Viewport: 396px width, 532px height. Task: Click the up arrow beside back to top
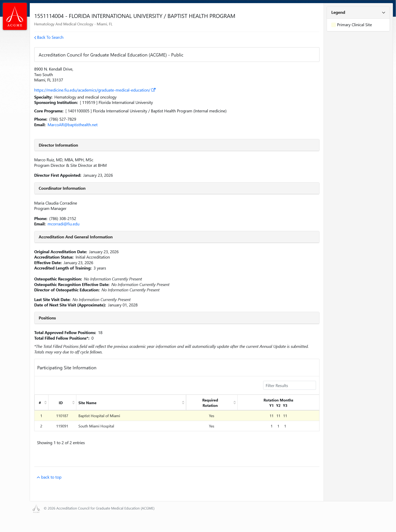[x=38, y=477]
